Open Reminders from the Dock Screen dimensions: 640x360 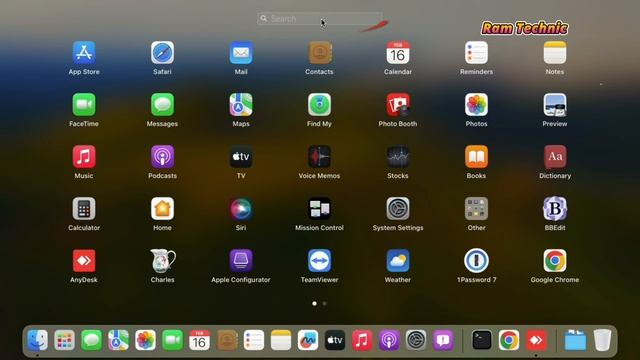pos(253,340)
